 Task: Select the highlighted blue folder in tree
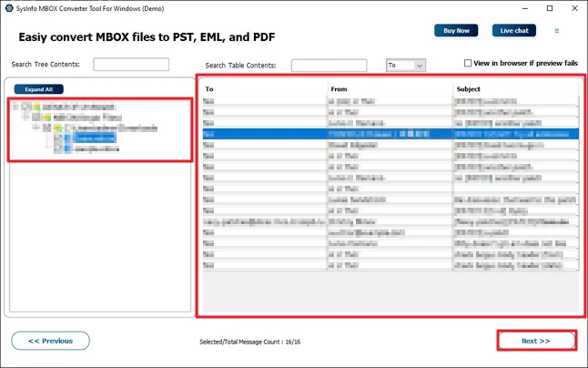[95, 138]
